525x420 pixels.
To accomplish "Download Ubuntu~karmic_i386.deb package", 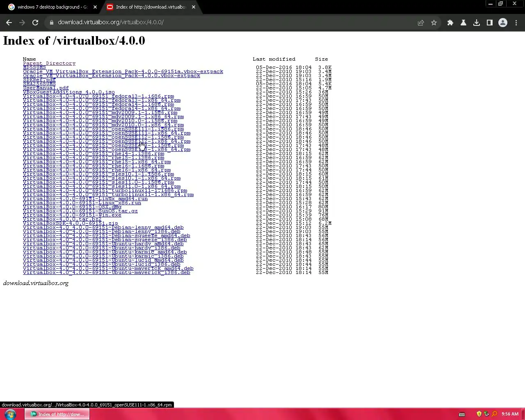I will tap(103, 256).
